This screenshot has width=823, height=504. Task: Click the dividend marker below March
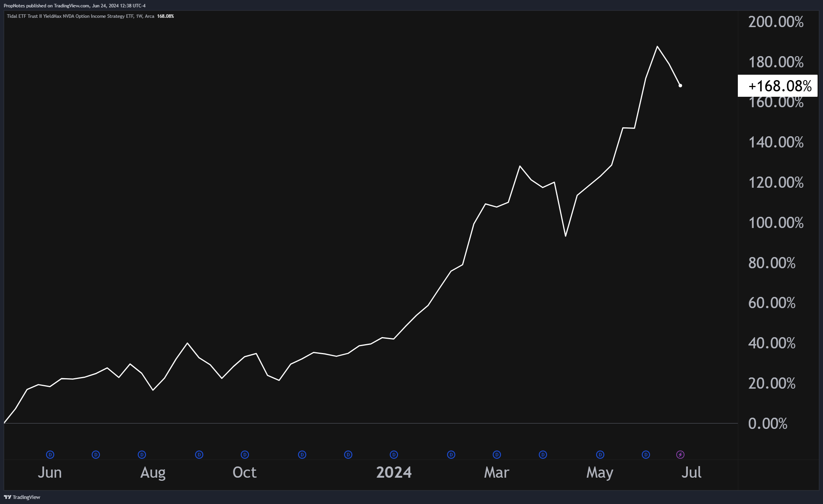[x=496, y=455]
